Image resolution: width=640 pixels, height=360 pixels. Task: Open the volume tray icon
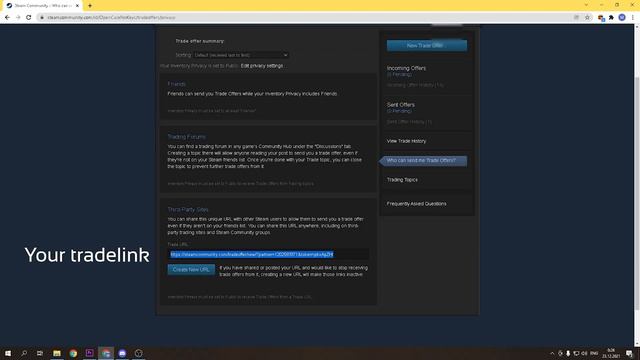pos(584,353)
